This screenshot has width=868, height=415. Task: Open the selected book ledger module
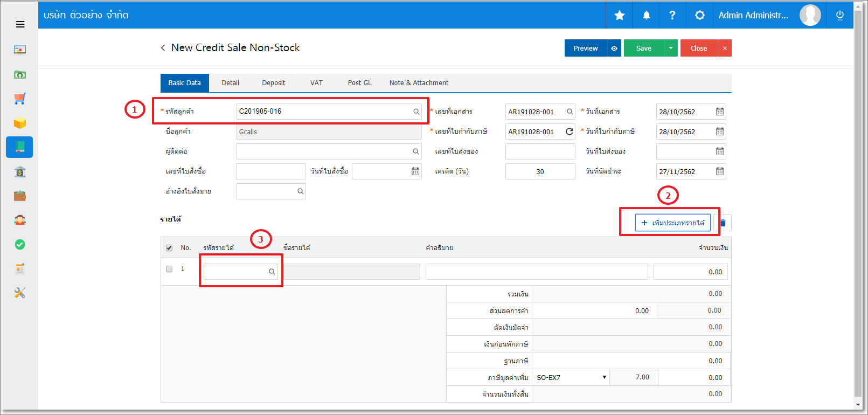click(19, 147)
